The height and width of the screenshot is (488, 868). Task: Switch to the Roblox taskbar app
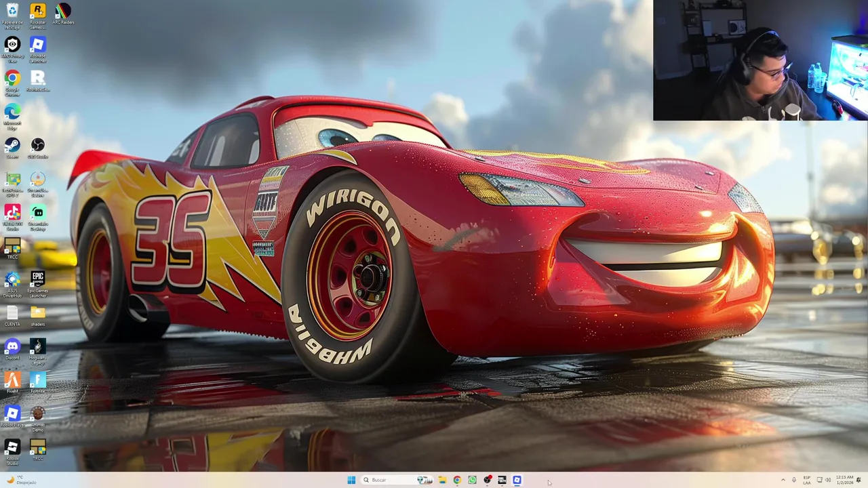517,480
